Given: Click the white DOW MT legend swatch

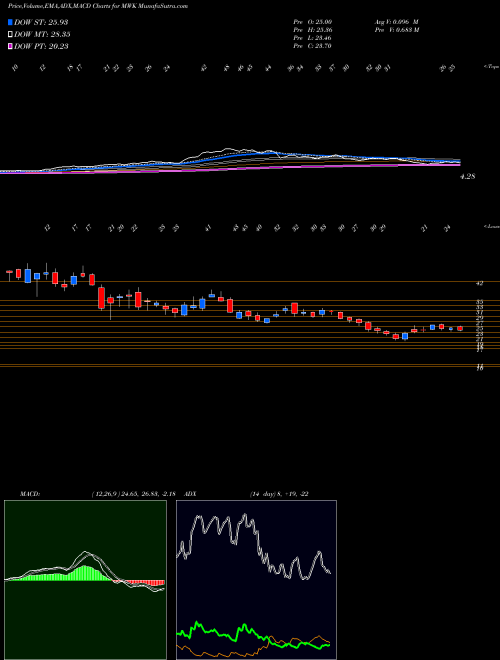Looking at the screenshot, I should coord(10,35).
